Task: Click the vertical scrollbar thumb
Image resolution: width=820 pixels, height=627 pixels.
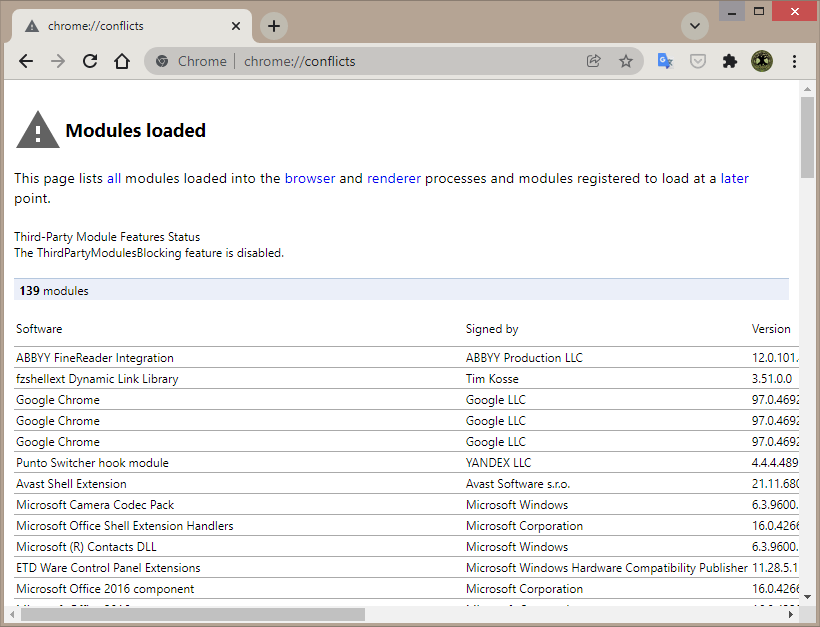Action: pos(807,137)
